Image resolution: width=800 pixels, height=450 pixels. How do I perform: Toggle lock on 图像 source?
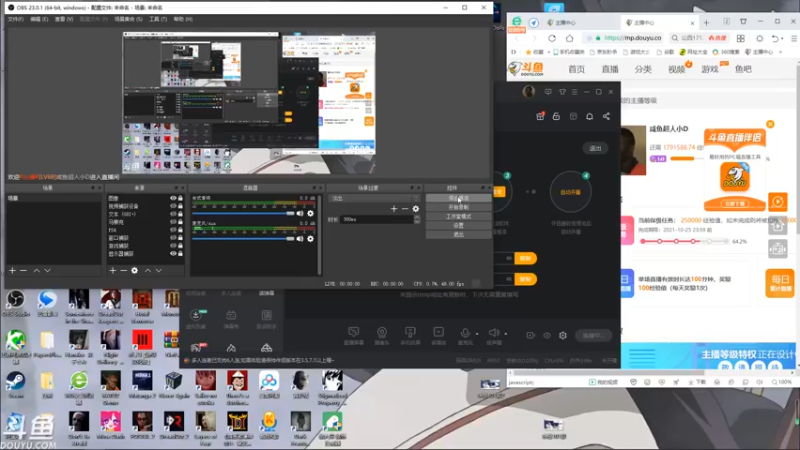(180, 198)
